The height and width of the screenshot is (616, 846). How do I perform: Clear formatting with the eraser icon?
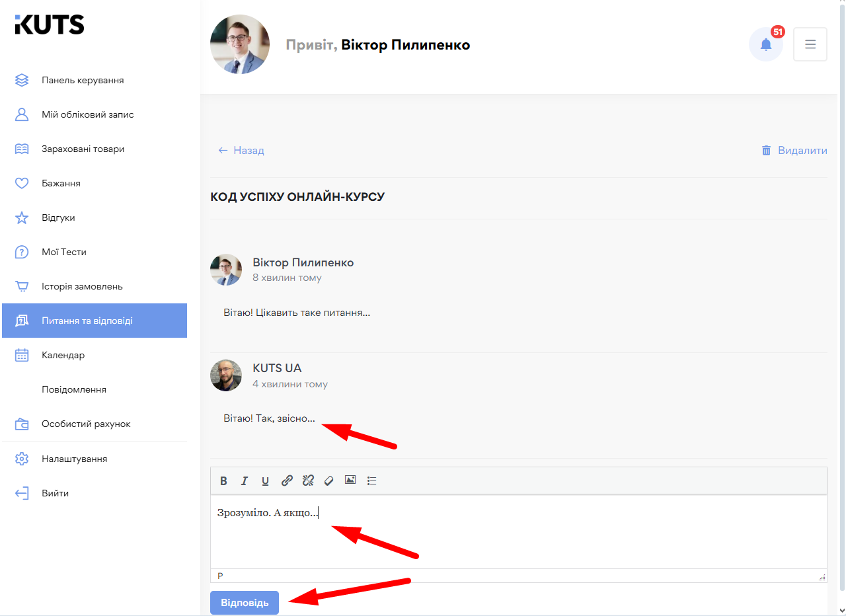pos(328,481)
